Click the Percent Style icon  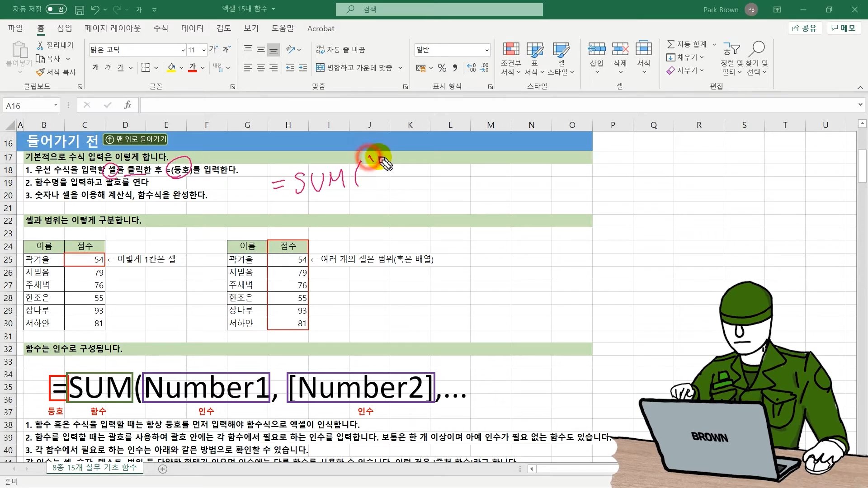tap(442, 68)
